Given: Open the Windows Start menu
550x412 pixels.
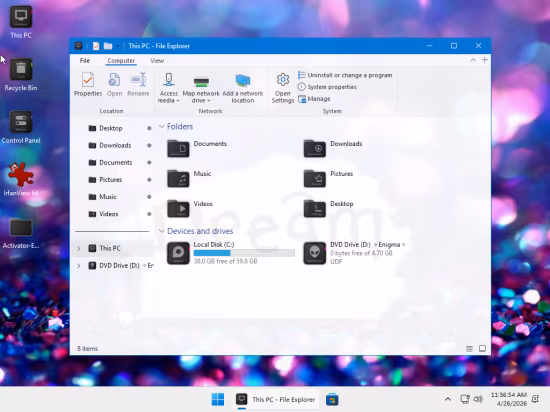Looking at the screenshot, I should click(218, 399).
